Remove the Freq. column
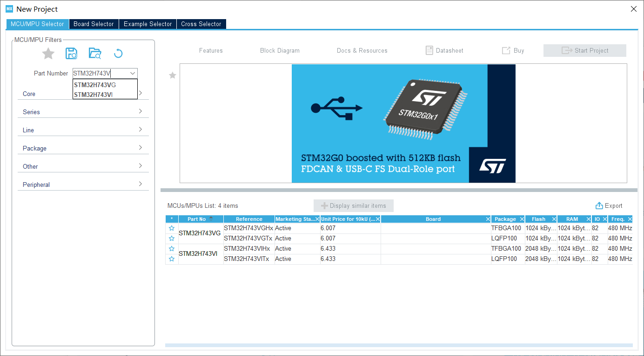 (x=630, y=219)
